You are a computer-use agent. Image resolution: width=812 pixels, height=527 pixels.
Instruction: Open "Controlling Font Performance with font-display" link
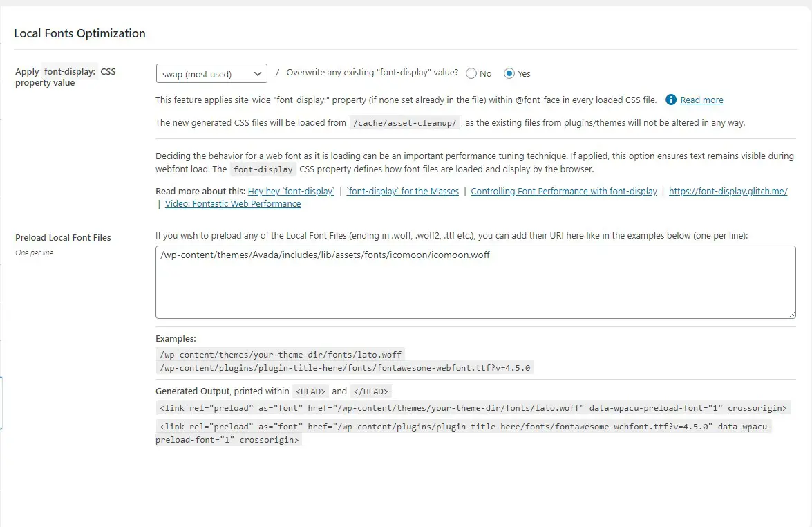[564, 192]
